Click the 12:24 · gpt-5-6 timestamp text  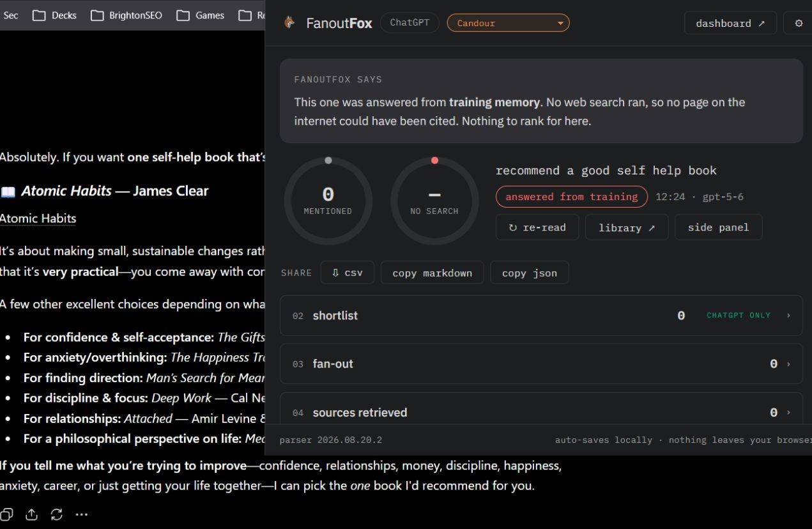[699, 197]
